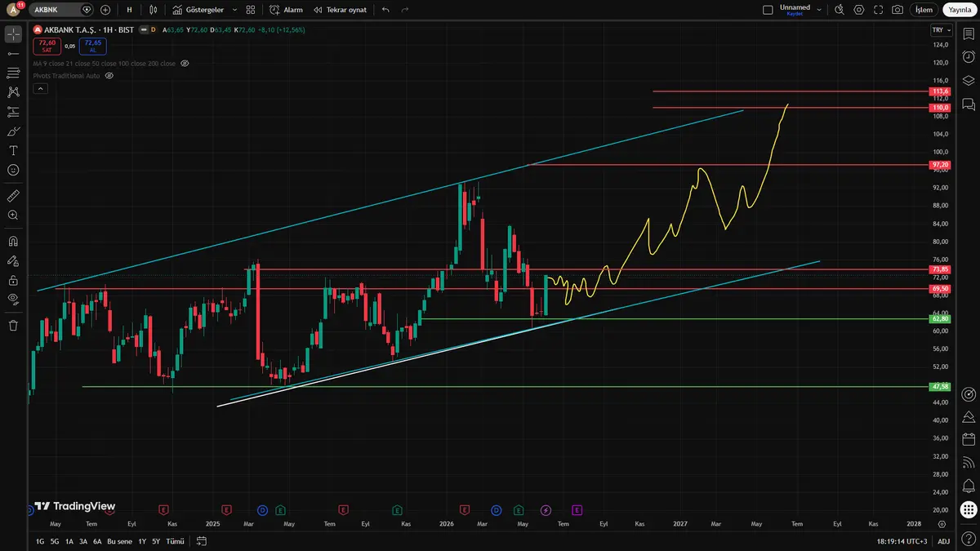
Task: Hide all drawings with eye icon
Action: (12, 300)
